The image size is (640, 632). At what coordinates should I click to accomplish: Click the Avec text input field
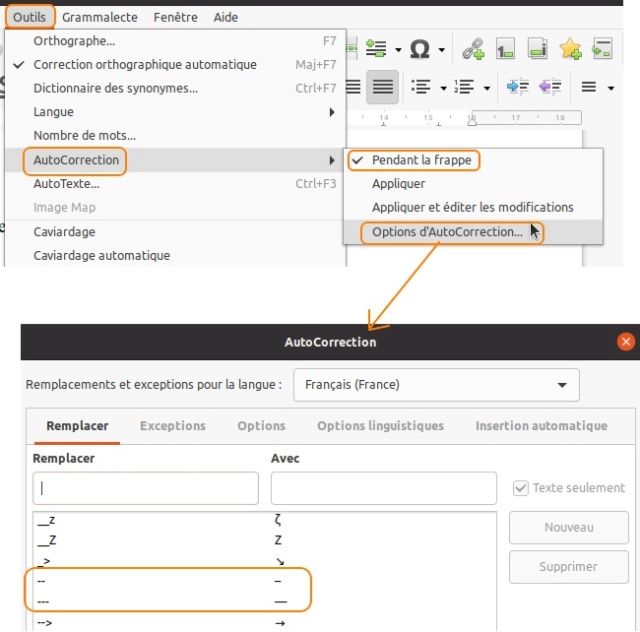[x=384, y=488]
